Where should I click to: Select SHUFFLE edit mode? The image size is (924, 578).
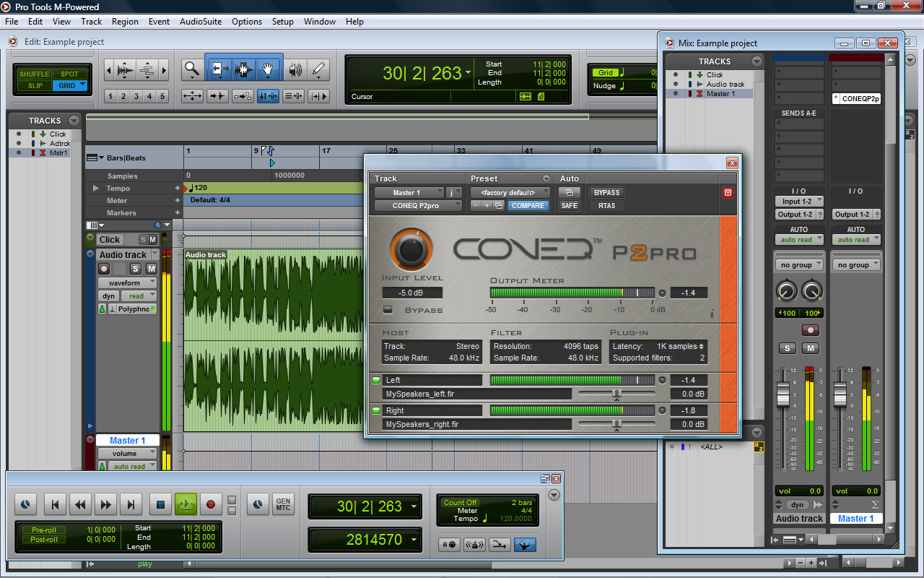tap(35, 74)
